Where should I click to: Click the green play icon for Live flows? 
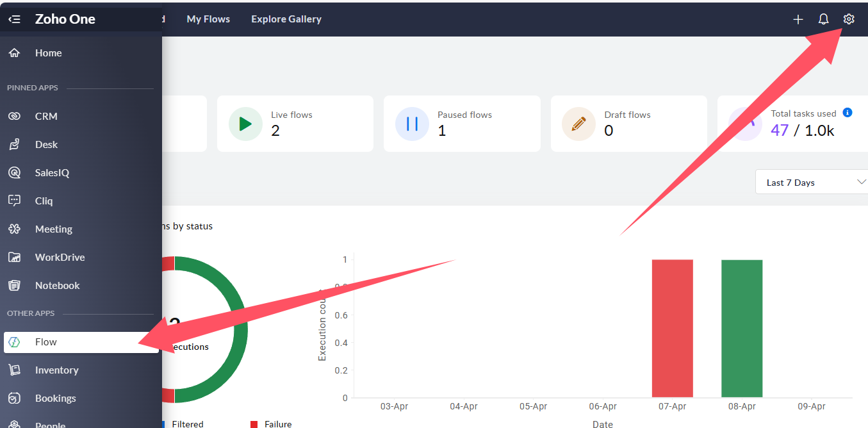tap(245, 124)
